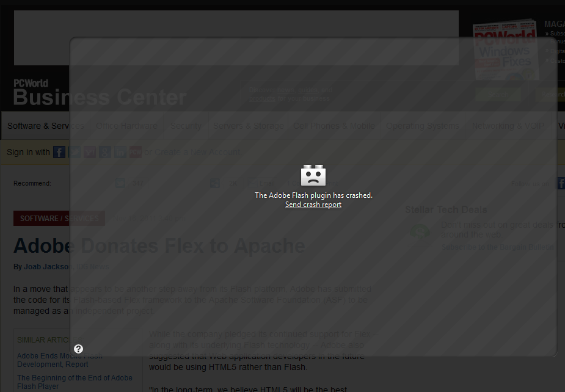The width and height of the screenshot is (565, 392).
Task: Click the 'The Adobe Flash plugin has crashed.' message
Action: click(x=313, y=195)
